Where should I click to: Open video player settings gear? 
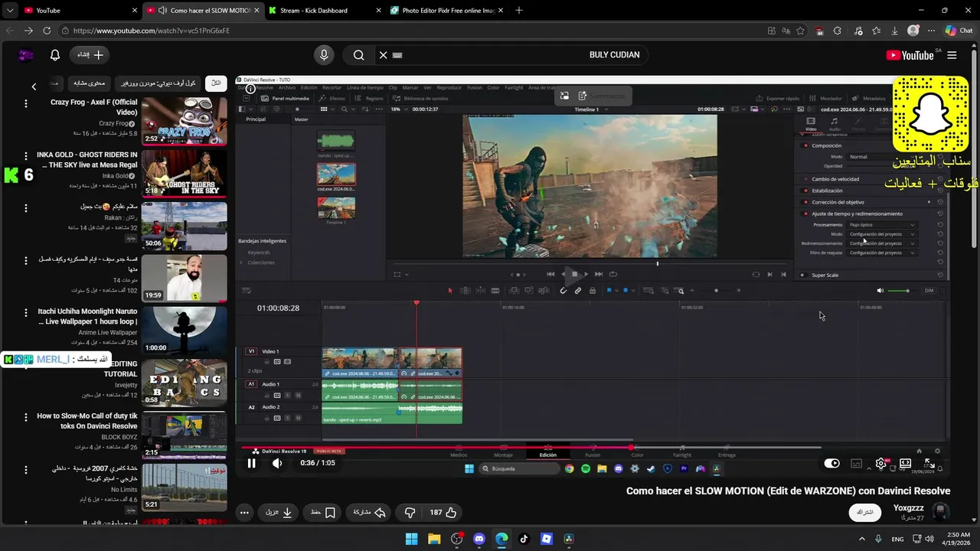pyautogui.click(x=881, y=463)
